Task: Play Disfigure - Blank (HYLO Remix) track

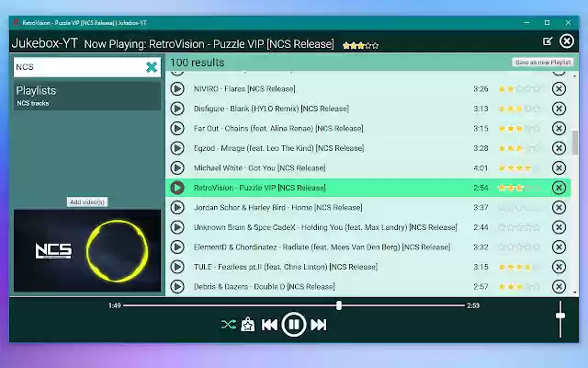Action: point(177,109)
